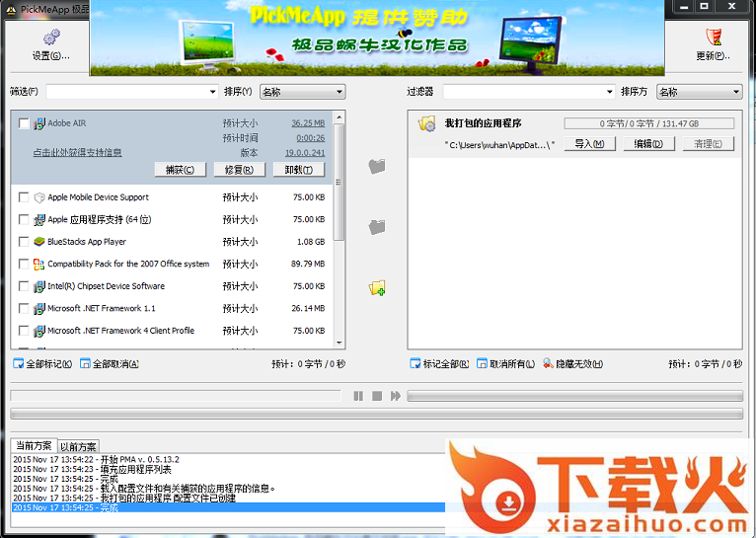The width and height of the screenshot is (756, 538).
Task: Click .NET Framework 4 Client Profile icon
Action: [x=39, y=331]
